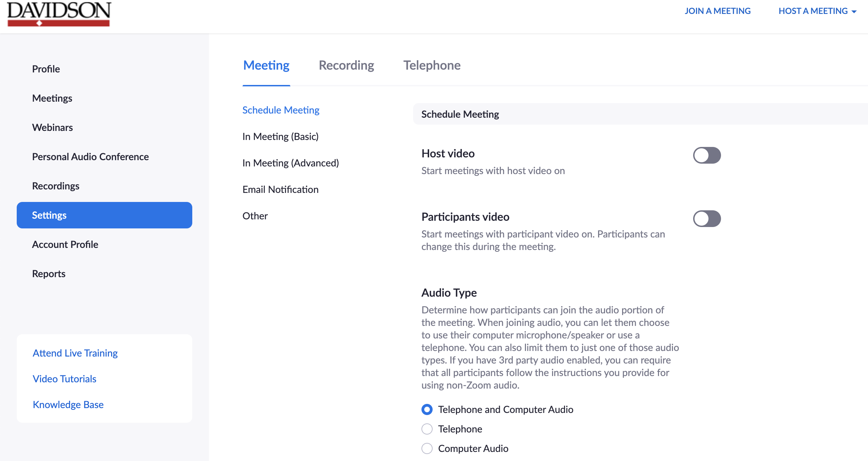Click the Meetings icon in sidebar
The image size is (868, 461).
(x=52, y=97)
